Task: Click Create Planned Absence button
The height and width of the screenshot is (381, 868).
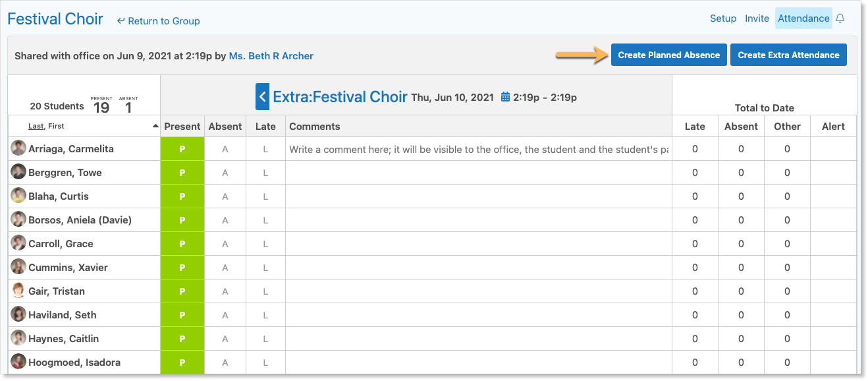Action: (669, 55)
